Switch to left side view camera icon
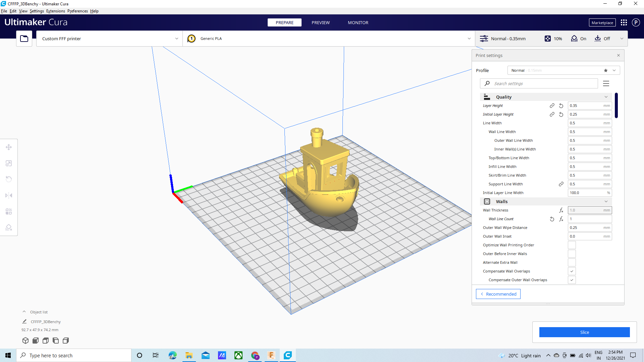This screenshot has height=362, width=644. click(x=56, y=341)
